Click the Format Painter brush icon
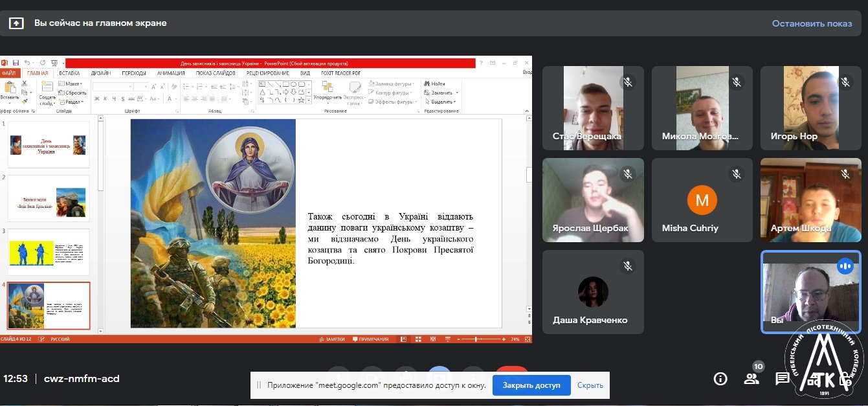 click(25, 101)
